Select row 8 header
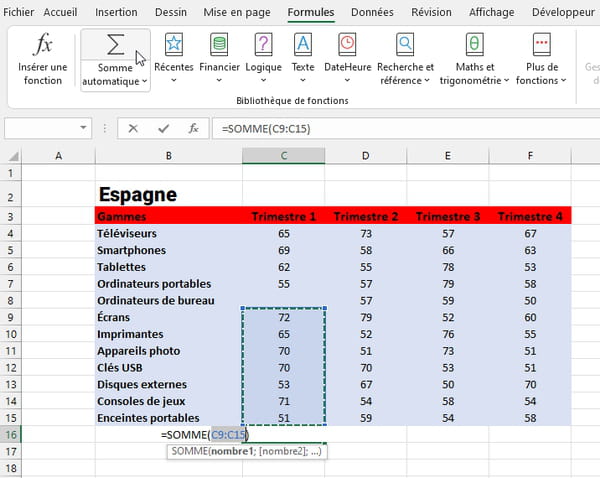The width and height of the screenshot is (600, 478). (x=11, y=301)
